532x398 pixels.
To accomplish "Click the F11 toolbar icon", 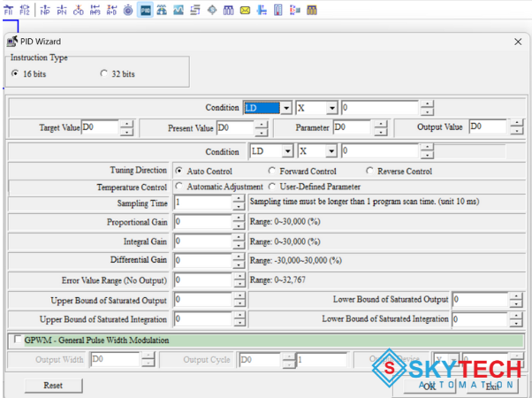I will [8, 11].
